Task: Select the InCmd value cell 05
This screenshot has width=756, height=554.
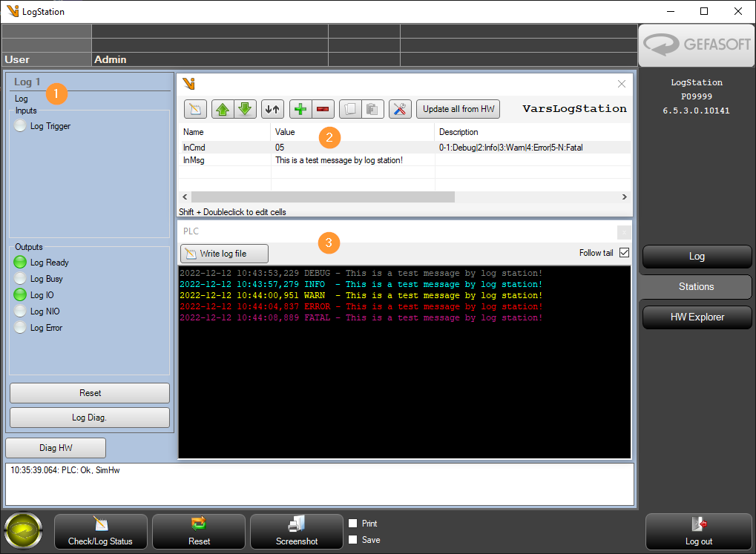Action: click(353, 148)
